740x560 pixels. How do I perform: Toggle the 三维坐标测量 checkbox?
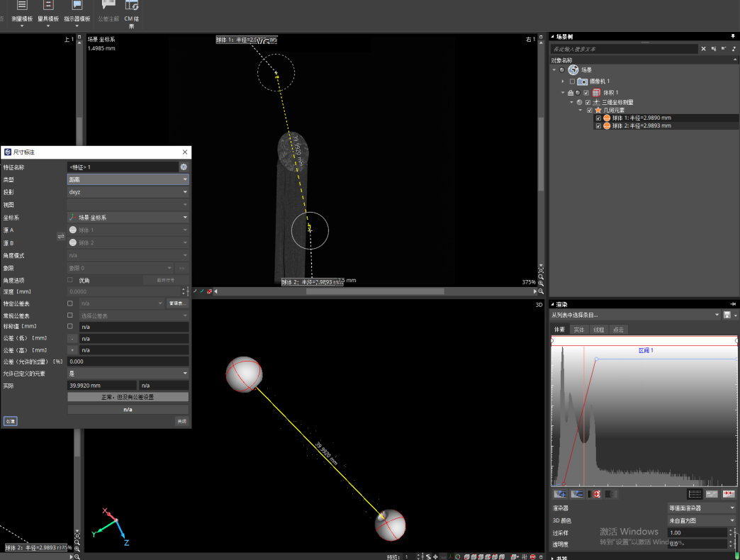click(x=588, y=102)
